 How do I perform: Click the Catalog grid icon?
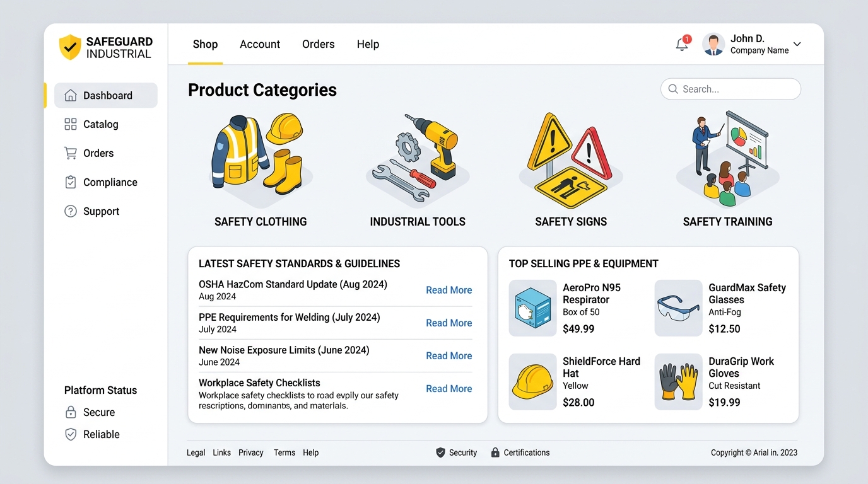click(71, 124)
